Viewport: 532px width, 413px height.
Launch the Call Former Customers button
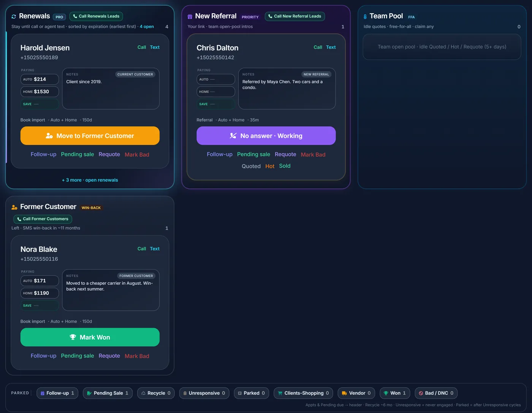click(x=43, y=219)
